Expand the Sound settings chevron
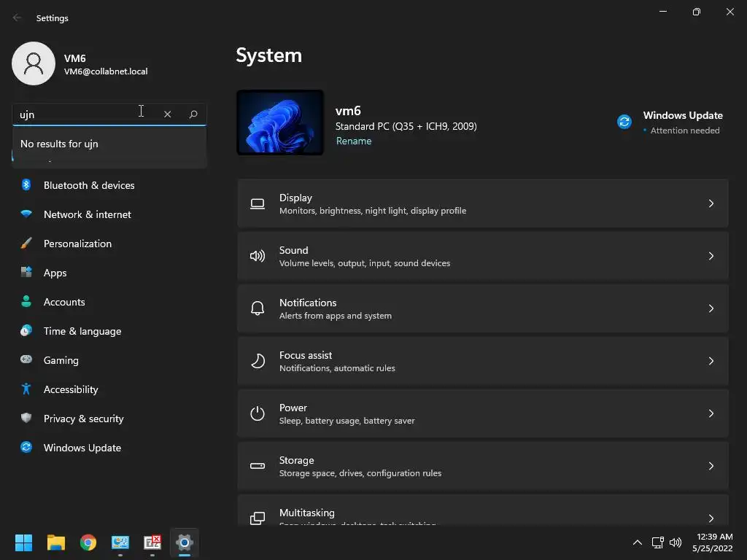 point(711,256)
